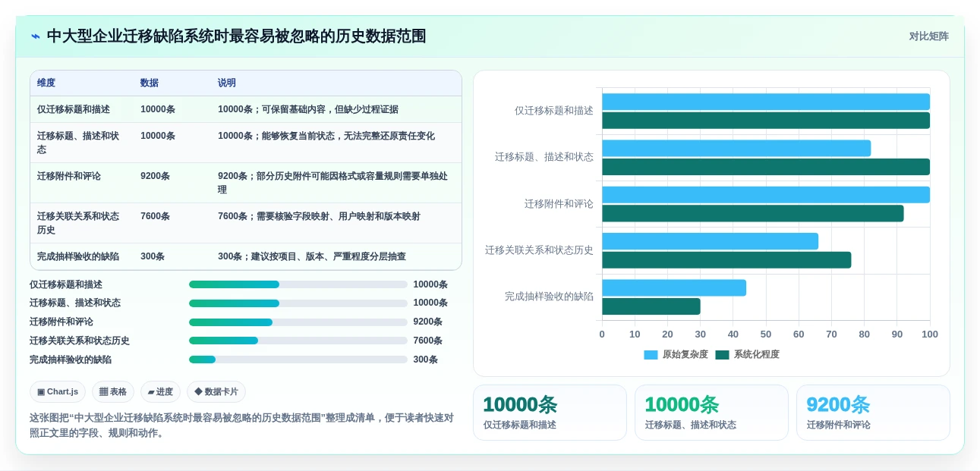This screenshot has width=980, height=471.
Task: Click chart axis label 仅迁移标题和描述
Action: (554, 111)
